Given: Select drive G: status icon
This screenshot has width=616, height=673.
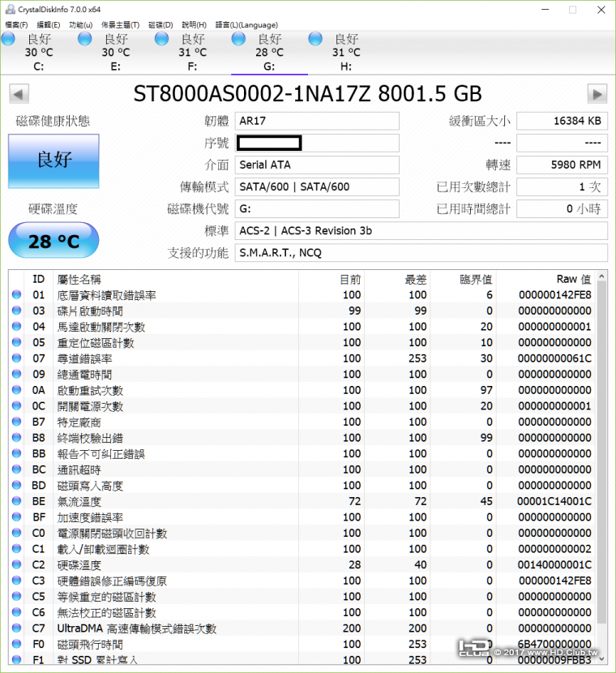Looking at the screenshot, I should tap(238, 39).
